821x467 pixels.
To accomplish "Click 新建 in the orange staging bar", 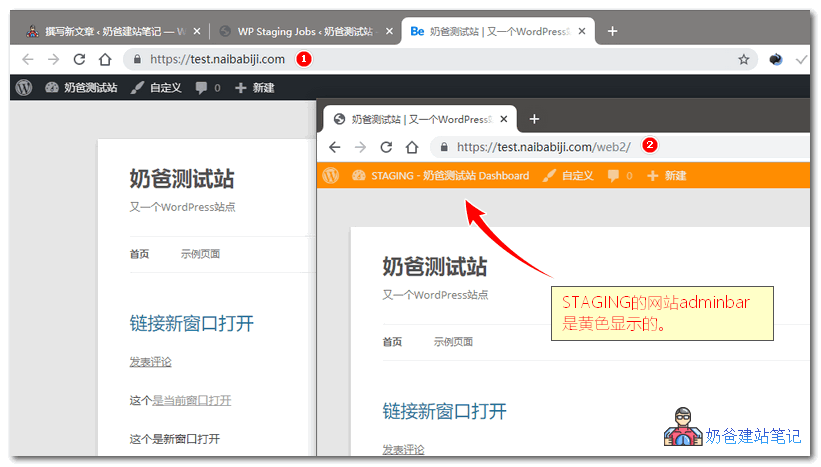I will (x=667, y=175).
